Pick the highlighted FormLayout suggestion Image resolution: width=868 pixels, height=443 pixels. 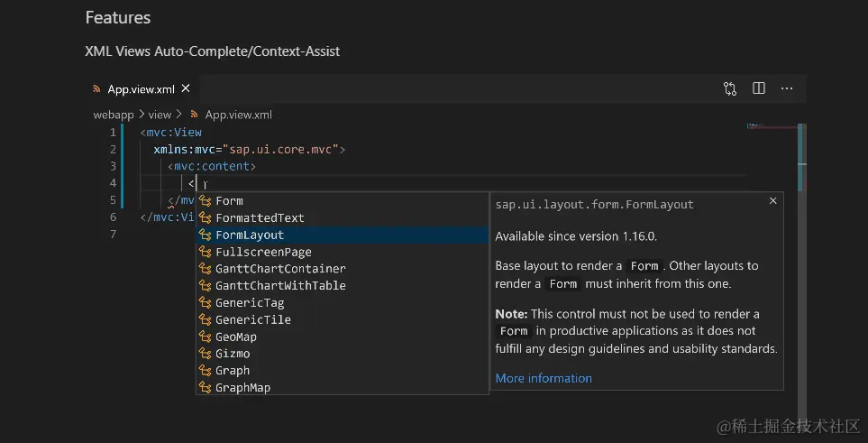(250, 235)
